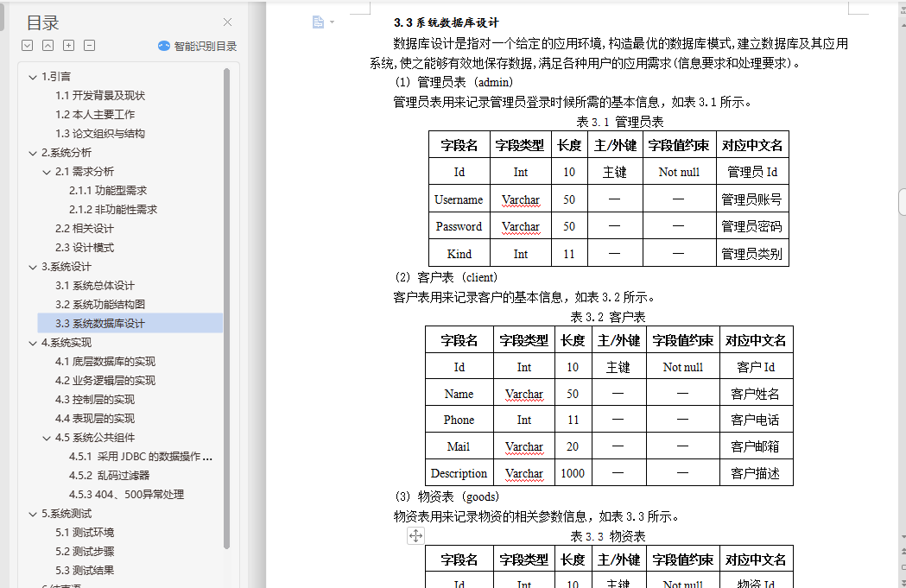Image resolution: width=906 pixels, height=588 pixels.
Task: Go to 4.4 表现层的实现
Action: point(95,419)
